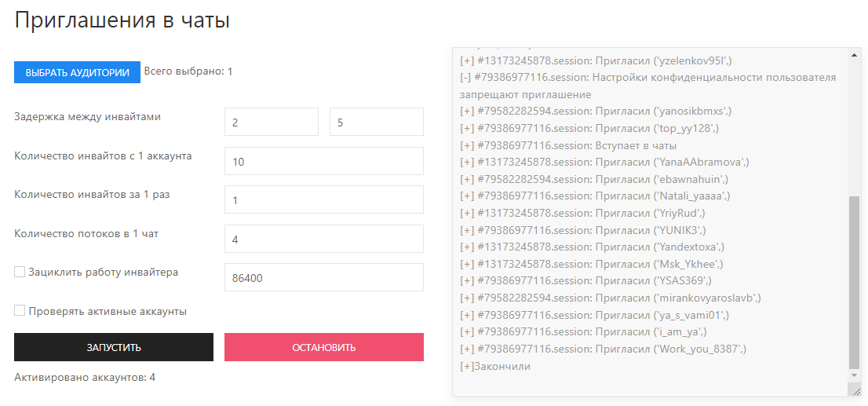Focus the maximum delay field containing 5
Screen dimensions: 868x406
point(376,122)
